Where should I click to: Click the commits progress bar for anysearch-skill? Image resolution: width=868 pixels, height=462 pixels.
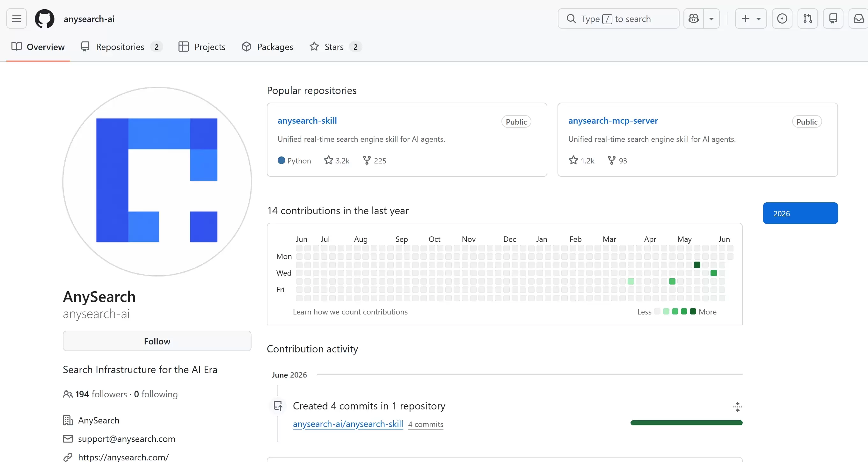pyautogui.click(x=686, y=423)
